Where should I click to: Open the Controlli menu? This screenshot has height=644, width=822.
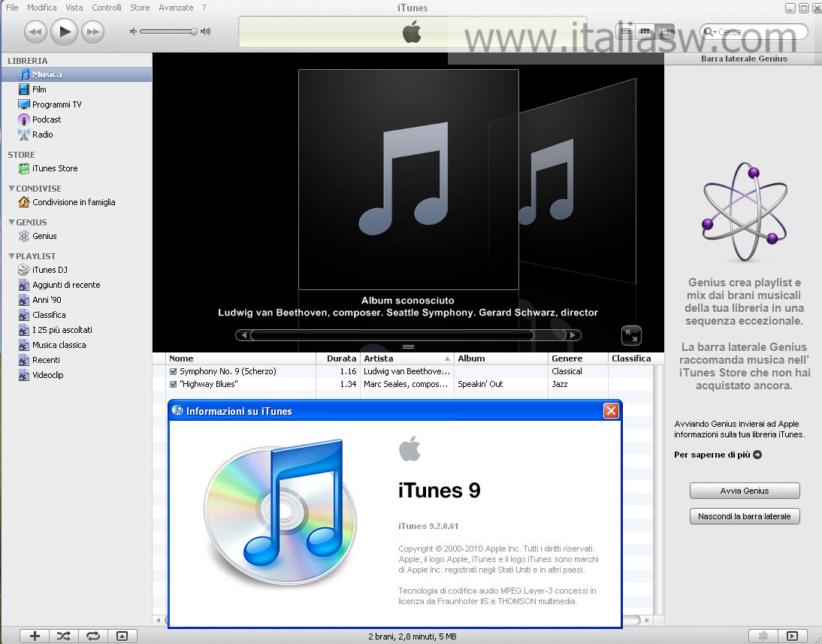pyautogui.click(x=107, y=8)
